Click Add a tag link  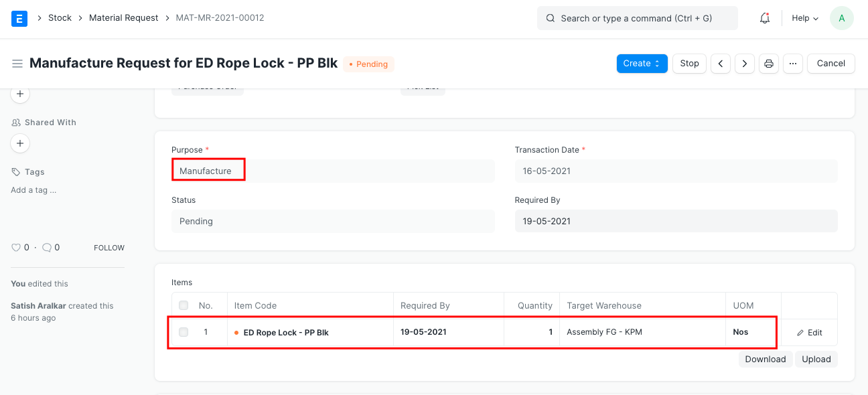(33, 190)
